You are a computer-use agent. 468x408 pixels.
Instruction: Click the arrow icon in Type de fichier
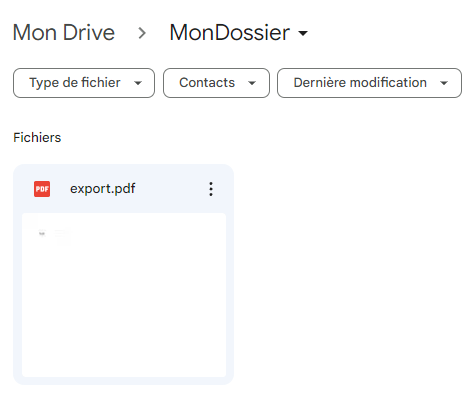138,83
